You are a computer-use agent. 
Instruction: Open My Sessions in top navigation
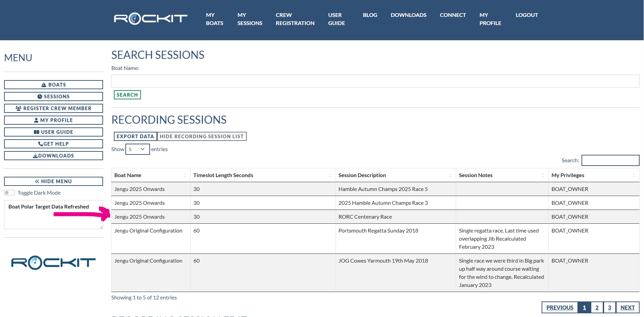point(250,19)
